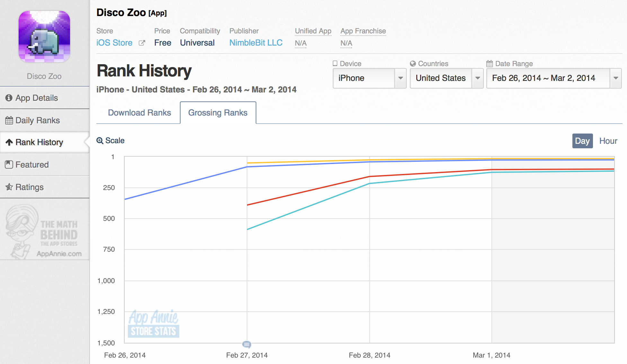Go to the Featured section
The height and width of the screenshot is (364, 627).
(x=45, y=165)
